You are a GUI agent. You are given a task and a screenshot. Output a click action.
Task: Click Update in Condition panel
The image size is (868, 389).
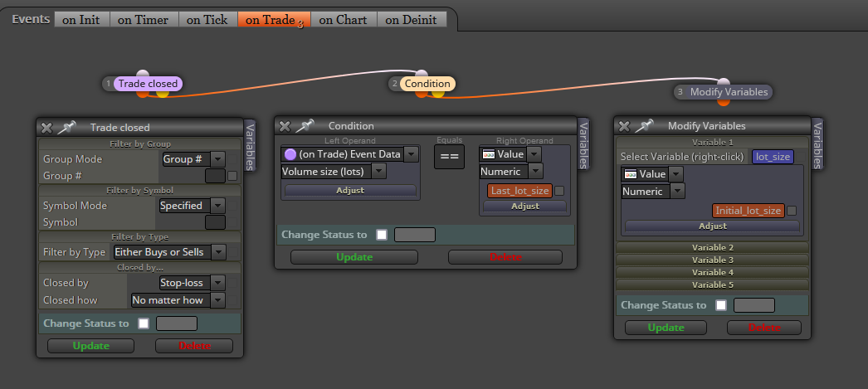tap(354, 257)
